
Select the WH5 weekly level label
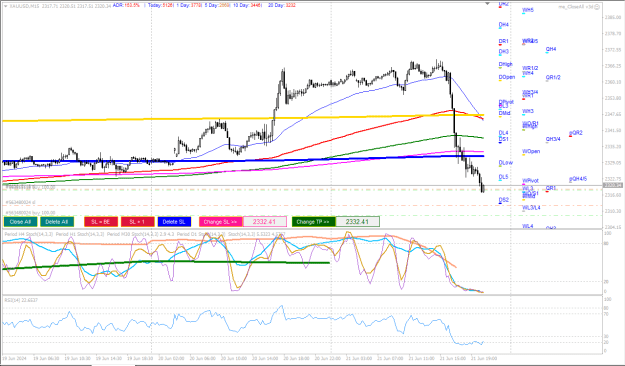(528, 10)
